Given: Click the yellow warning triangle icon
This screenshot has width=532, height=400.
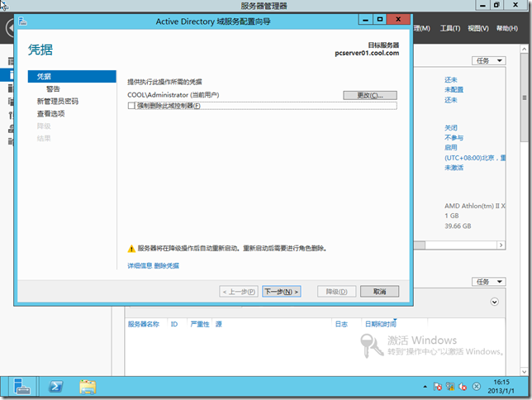Looking at the screenshot, I should tap(131, 249).
